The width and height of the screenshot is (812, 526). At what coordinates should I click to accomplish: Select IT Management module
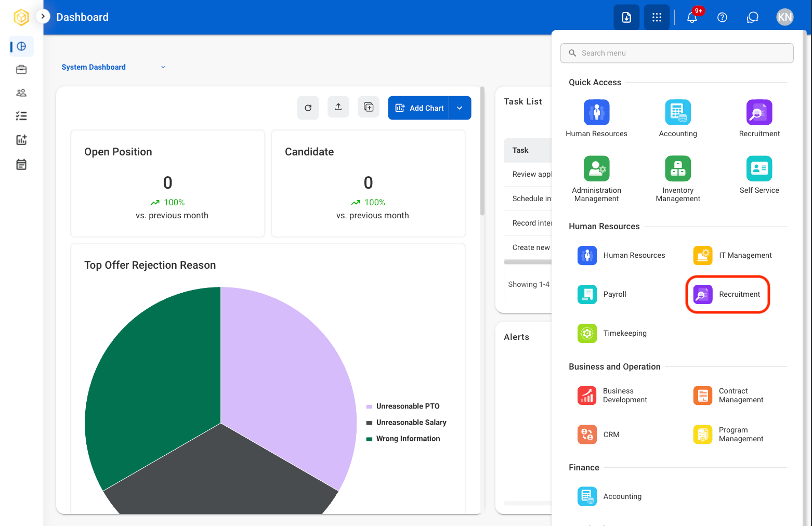coord(733,255)
